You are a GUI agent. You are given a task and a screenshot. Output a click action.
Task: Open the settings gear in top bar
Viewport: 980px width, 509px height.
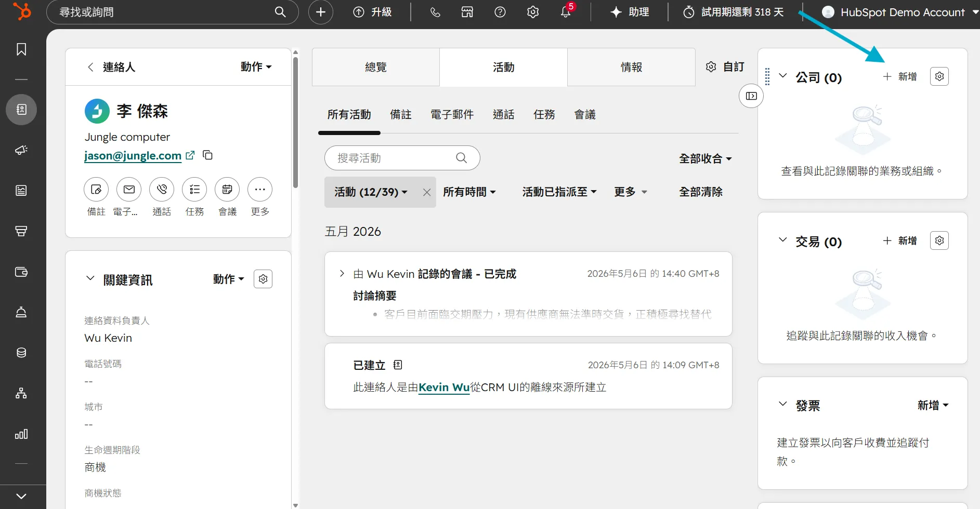pos(533,12)
